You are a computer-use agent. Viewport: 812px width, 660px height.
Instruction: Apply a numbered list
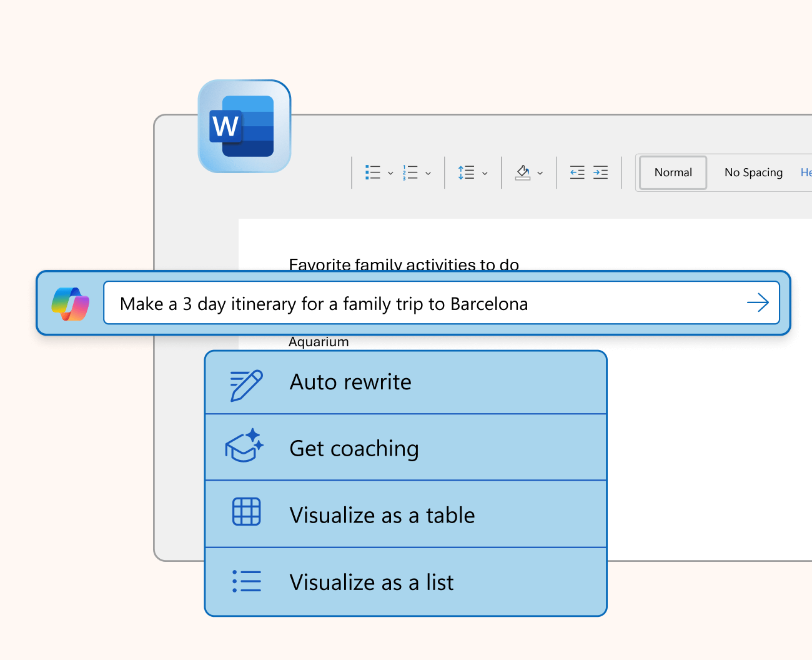[410, 172]
